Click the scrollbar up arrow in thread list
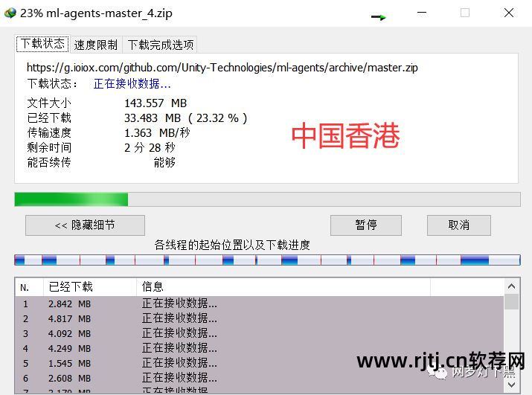This screenshot has width=532, height=395. [x=511, y=286]
